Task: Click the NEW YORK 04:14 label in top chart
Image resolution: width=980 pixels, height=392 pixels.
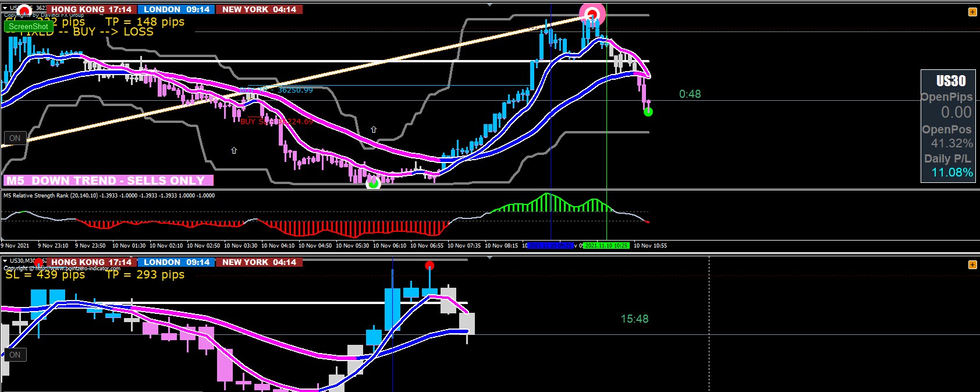Action: (x=259, y=9)
